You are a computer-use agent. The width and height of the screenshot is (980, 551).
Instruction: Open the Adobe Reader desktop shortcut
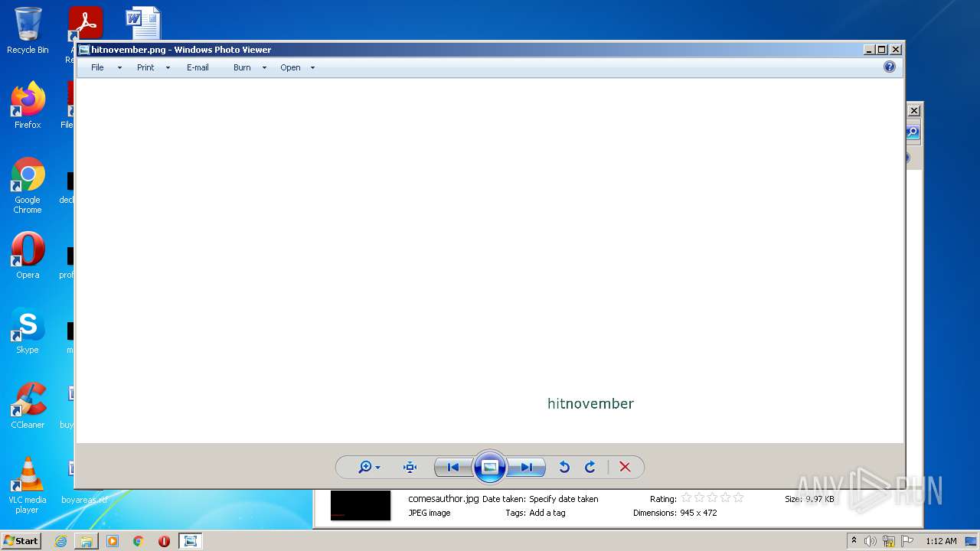tap(85, 23)
